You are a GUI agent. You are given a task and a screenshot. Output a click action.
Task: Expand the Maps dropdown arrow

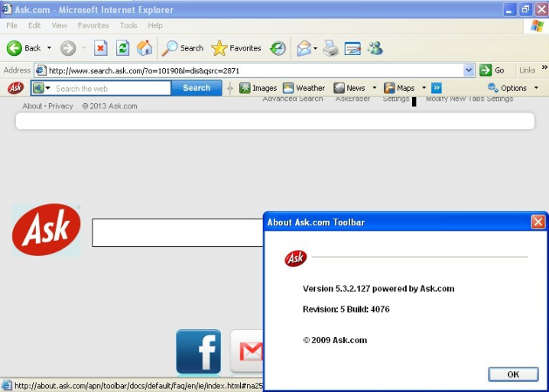(424, 88)
